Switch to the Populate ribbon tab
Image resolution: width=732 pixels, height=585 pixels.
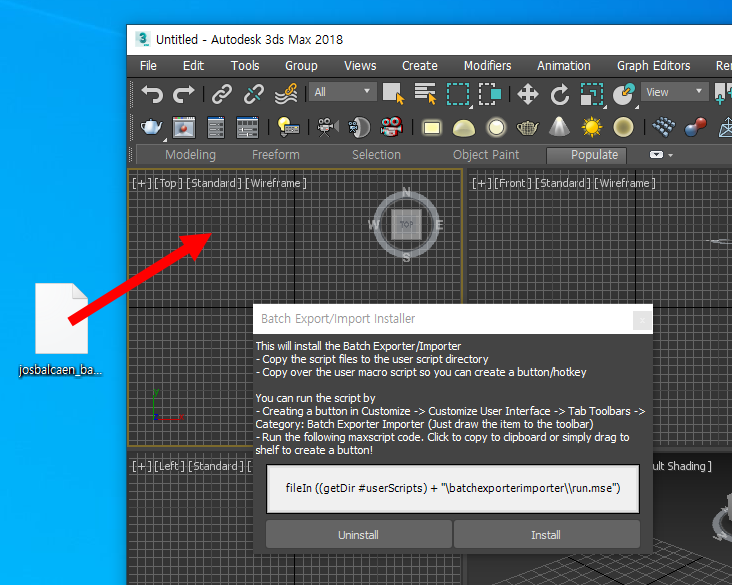(586, 155)
